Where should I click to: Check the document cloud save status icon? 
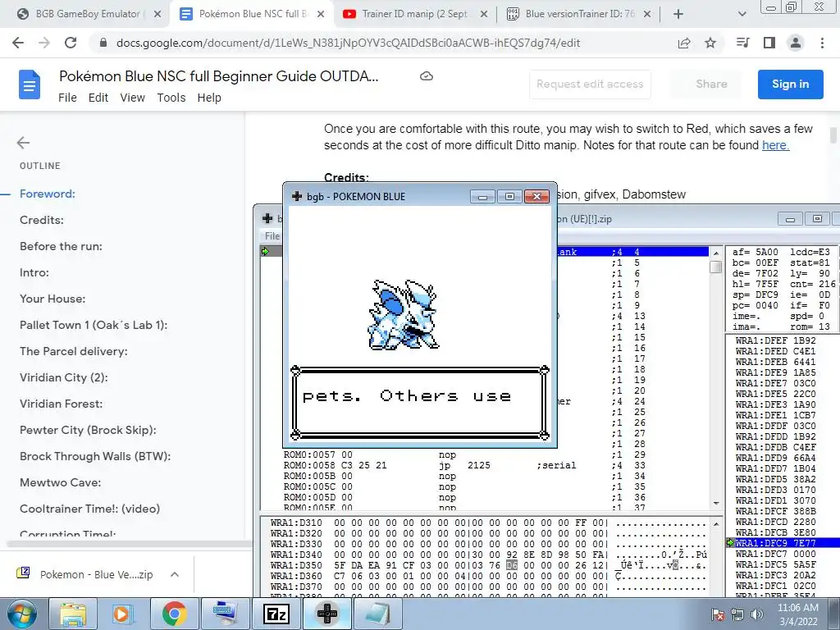click(x=427, y=76)
